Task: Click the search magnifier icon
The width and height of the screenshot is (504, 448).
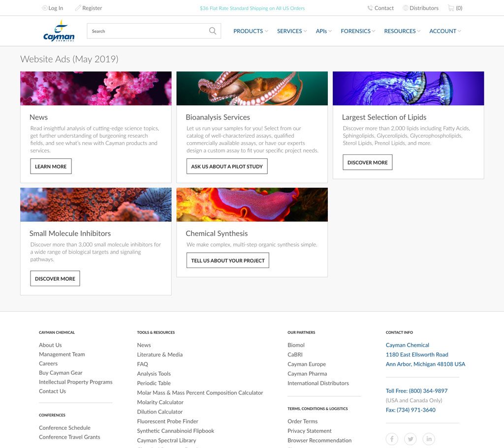Action: (212, 31)
